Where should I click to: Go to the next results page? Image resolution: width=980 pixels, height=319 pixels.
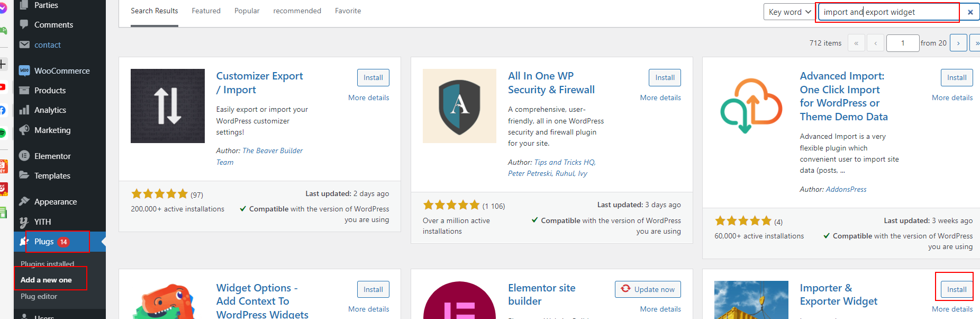(958, 43)
